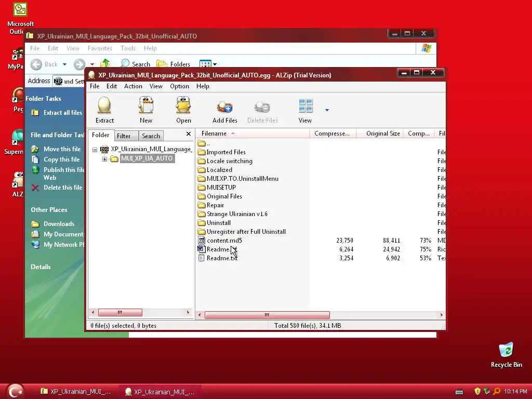The width and height of the screenshot is (532, 399).
Task: Sort by Filename column header
Action: coord(253,134)
